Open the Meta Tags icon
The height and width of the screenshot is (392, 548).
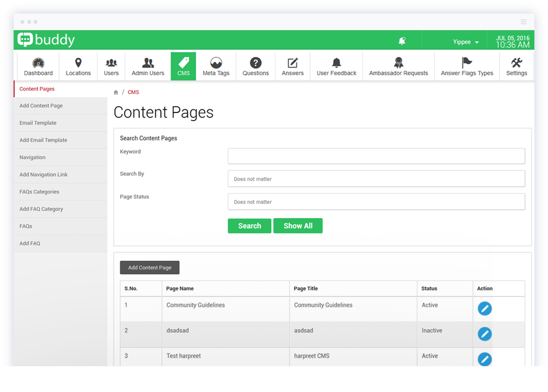(x=216, y=63)
